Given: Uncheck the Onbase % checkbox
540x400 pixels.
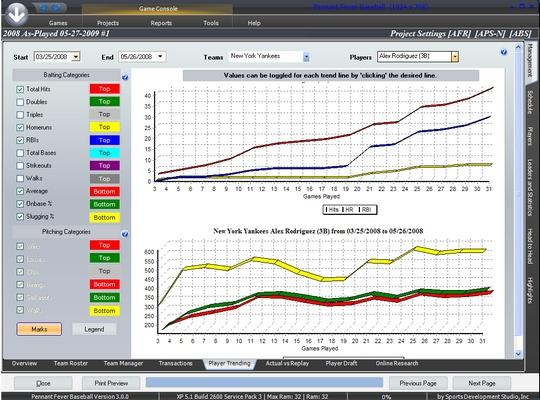Looking at the screenshot, I should tap(20, 204).
